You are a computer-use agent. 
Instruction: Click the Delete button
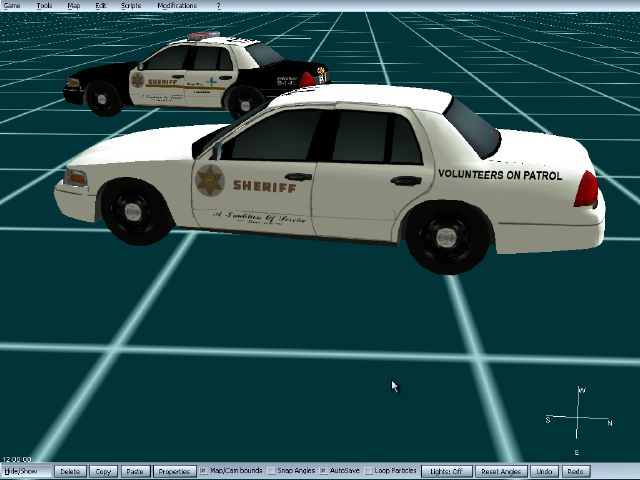click(x=70, y=471)
